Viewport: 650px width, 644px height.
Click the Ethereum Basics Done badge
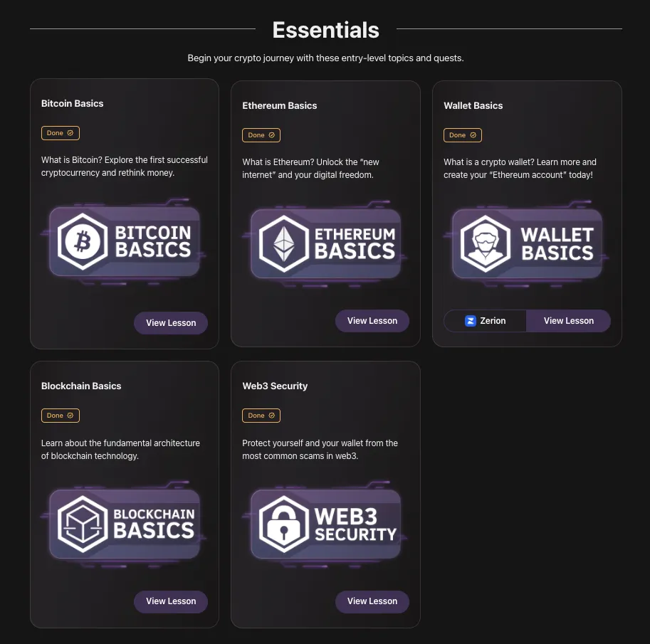[x=261, y=135]
